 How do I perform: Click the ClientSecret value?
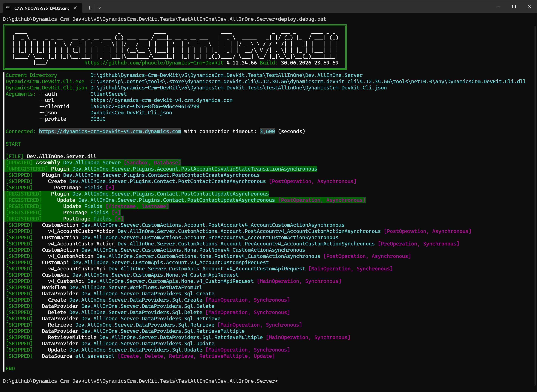point(109,94)
